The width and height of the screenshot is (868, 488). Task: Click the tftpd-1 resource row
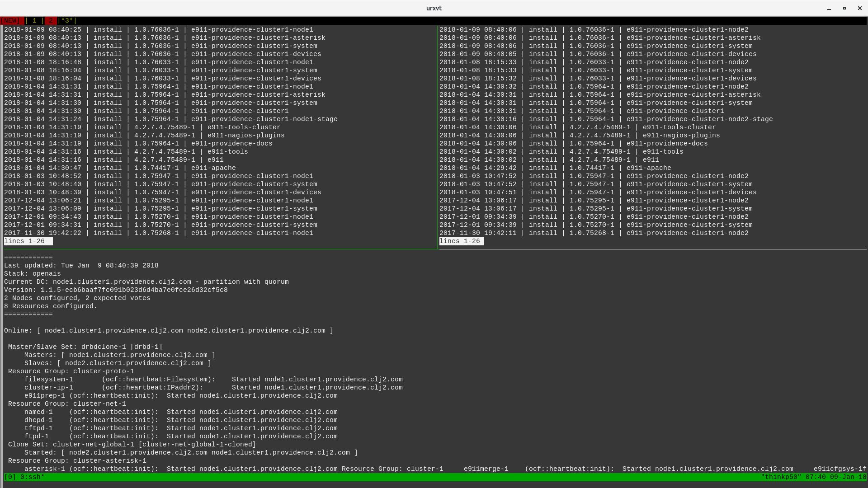[x=181, y=428]
